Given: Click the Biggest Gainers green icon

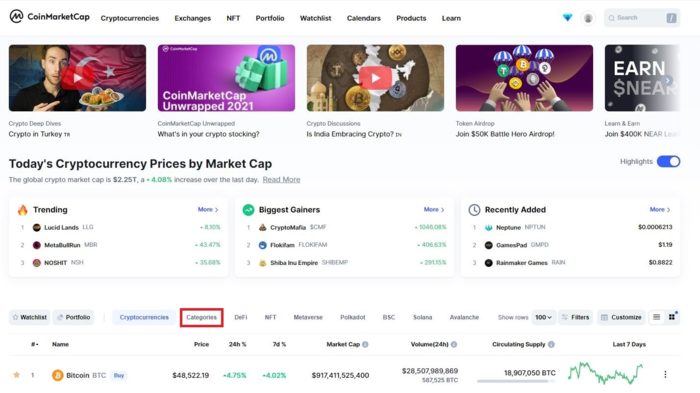Looking at the screenshot, I should pos(248,209).
